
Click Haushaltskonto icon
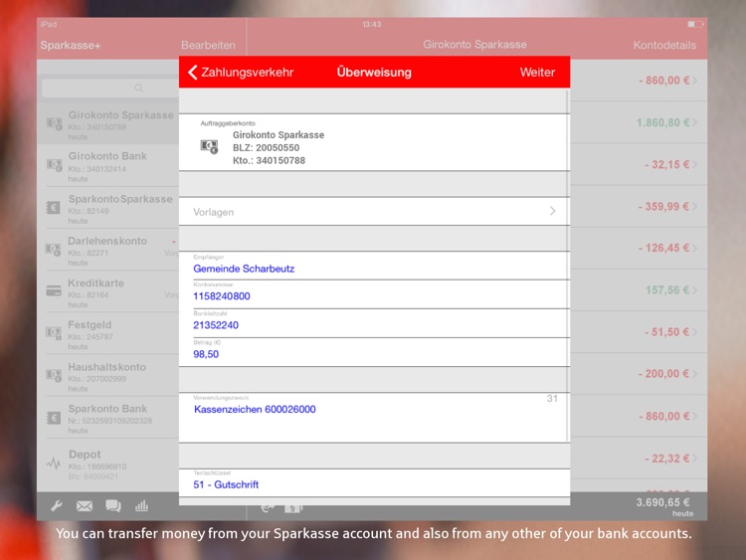tap(54, 375)
